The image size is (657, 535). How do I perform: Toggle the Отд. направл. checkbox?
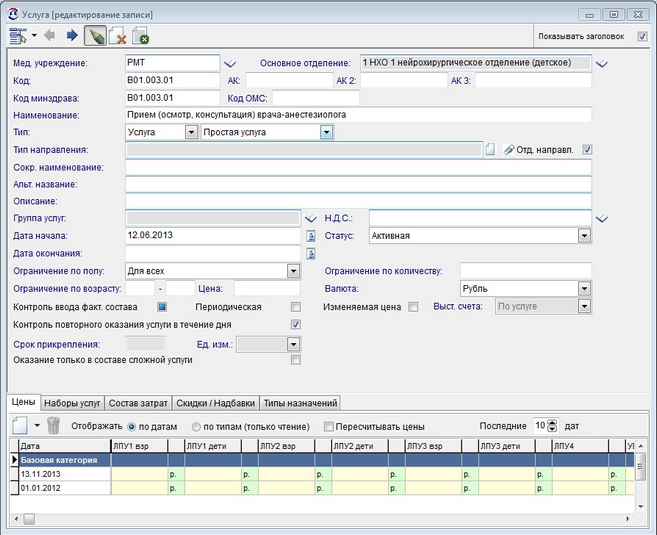coord(587,150)
